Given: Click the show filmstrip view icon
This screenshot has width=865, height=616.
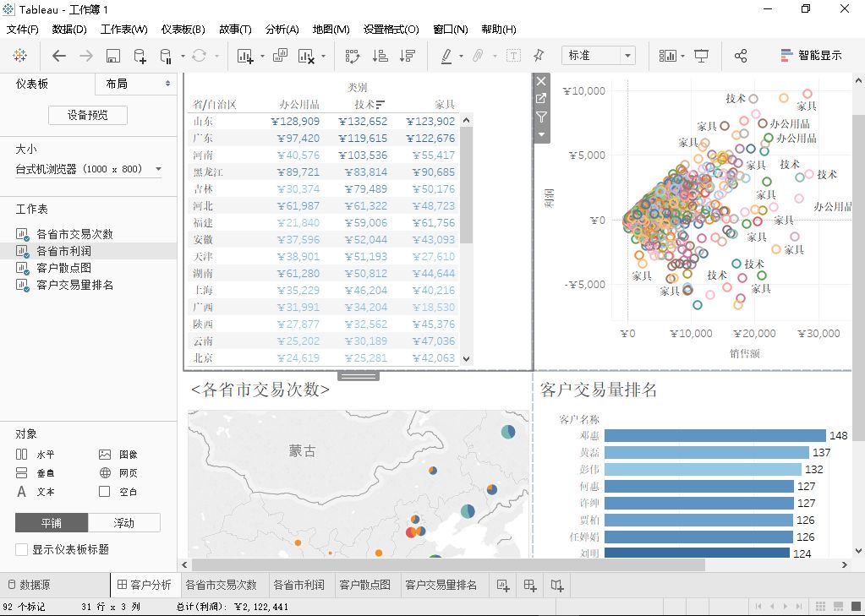Looking at the screenshot, I should (838, 607).
